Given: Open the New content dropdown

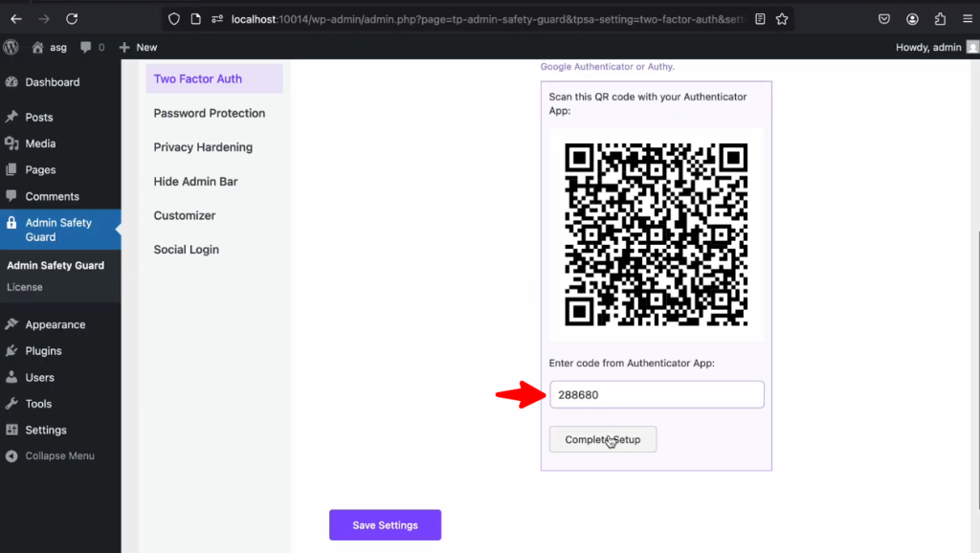Looking at the screenshot, I should click(x=138, y=47).
